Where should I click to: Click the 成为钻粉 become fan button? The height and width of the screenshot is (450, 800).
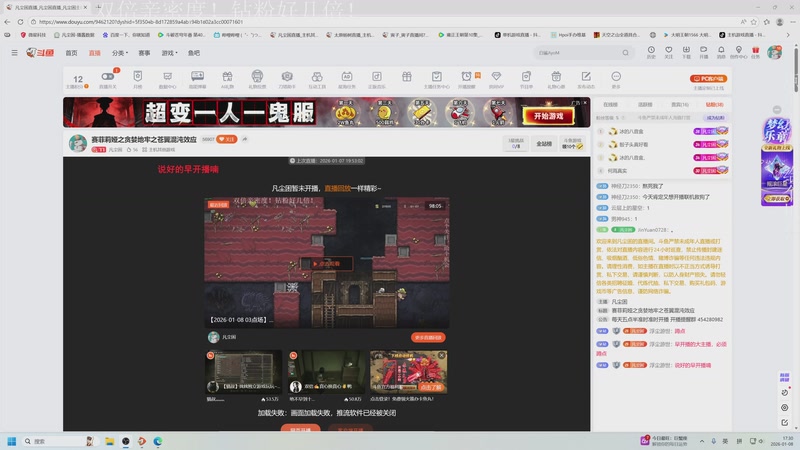(x=715, y=118)
